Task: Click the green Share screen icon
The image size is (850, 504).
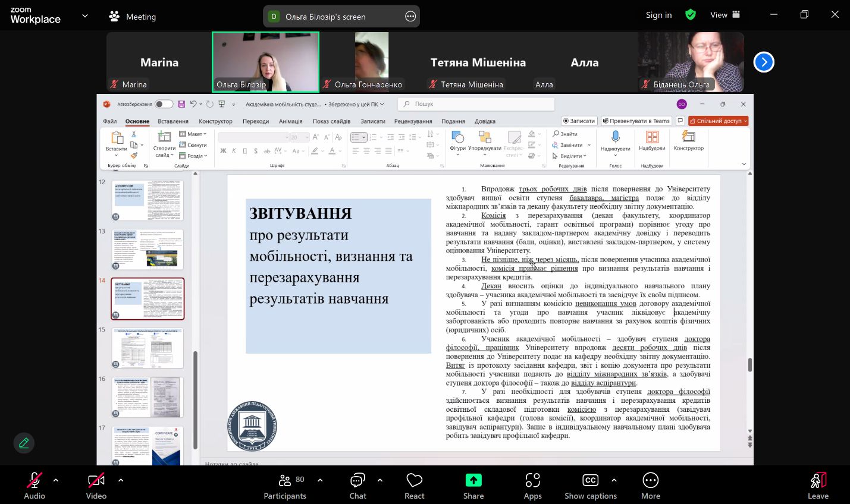Action: 473,480
